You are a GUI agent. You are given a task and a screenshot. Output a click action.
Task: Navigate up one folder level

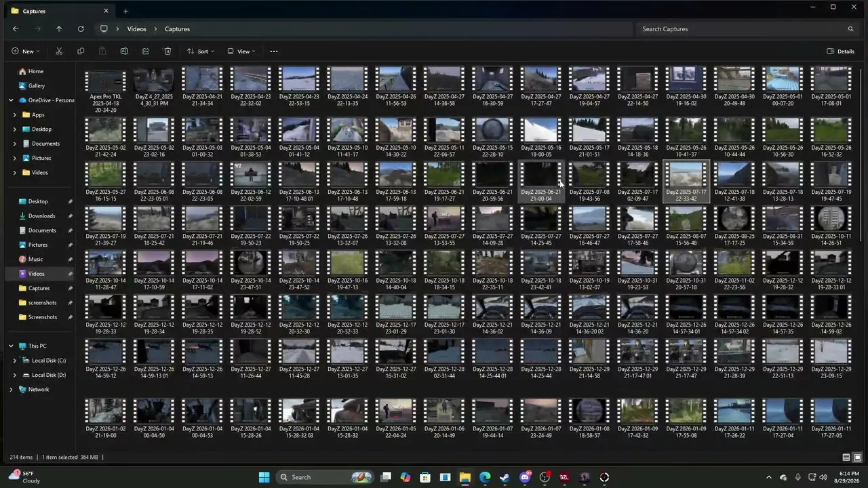59,29
